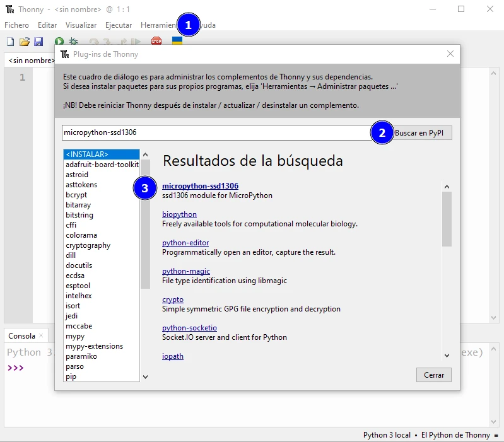Open the Editar menu
Screen dimensions: 504x442
(x=47, y=25)
